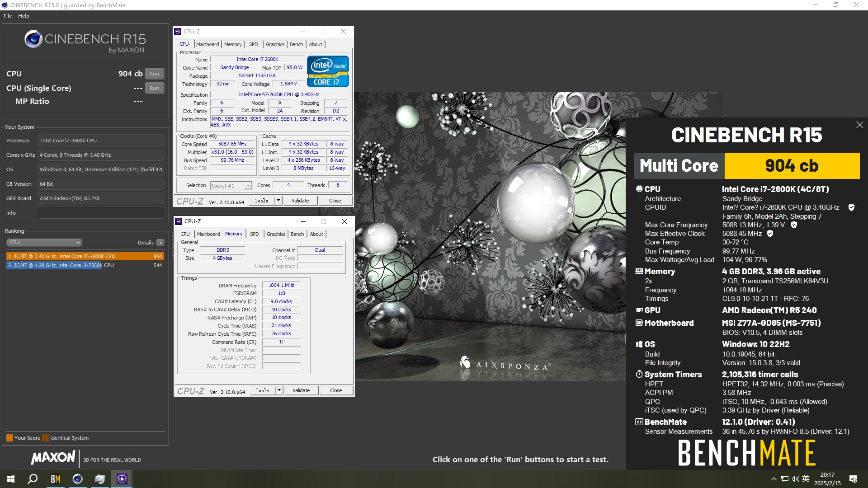Open SPD tab in lower CPU-Z window
The width and height of the screenshot is (868, 488).
(255, 234)
